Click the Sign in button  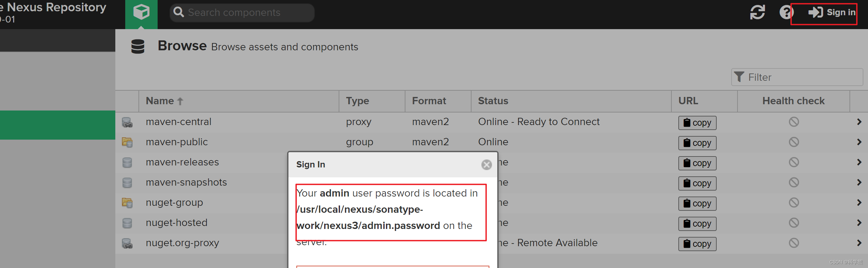pyautogui.click(x=831, y=13)
